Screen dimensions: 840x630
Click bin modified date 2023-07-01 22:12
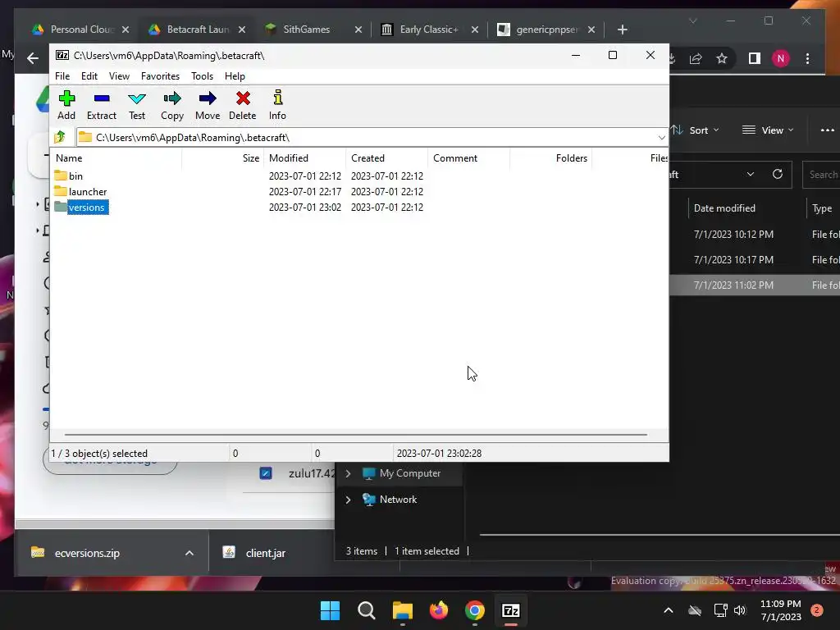tap(305, 176)
